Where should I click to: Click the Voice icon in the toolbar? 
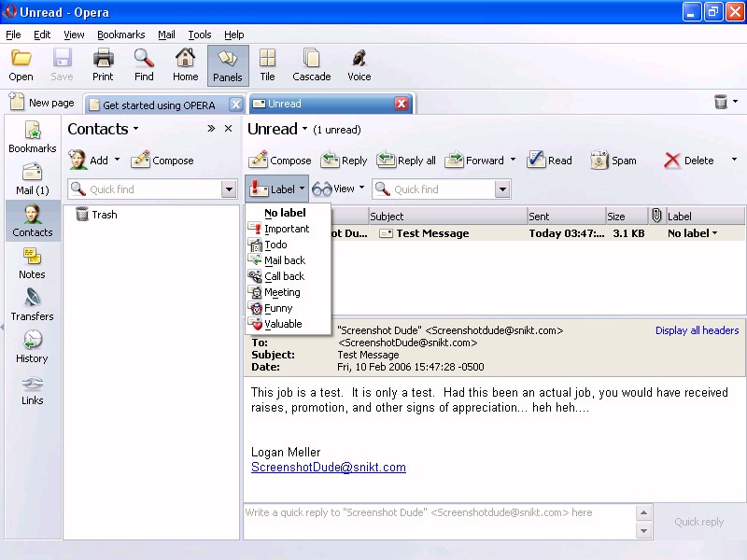coord(359,65)
